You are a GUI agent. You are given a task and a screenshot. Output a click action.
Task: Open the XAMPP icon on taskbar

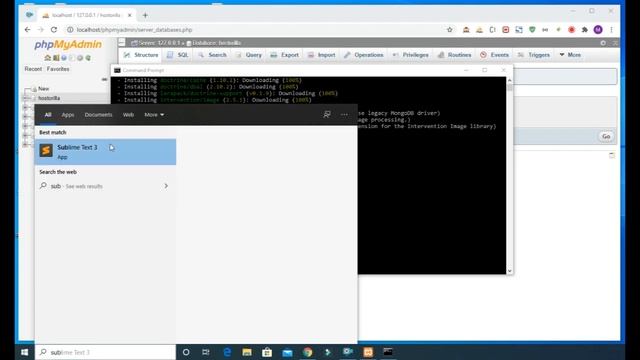(368, 352)
